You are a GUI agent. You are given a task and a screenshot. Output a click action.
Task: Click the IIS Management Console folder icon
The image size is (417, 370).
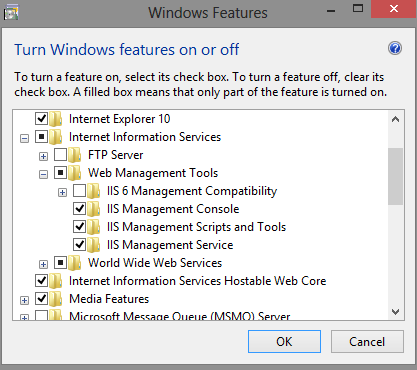(94, 209)
